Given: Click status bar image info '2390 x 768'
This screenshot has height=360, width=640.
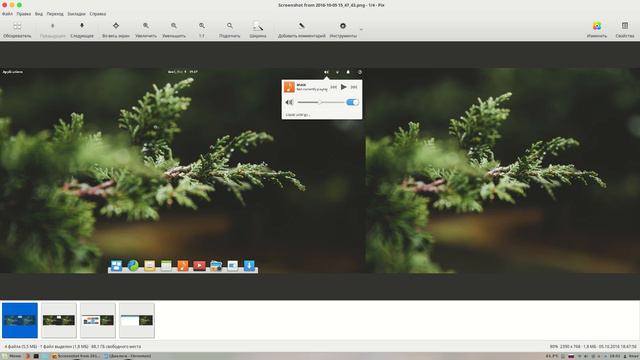Looking at the screenshot, I should (x=569, y=347).
